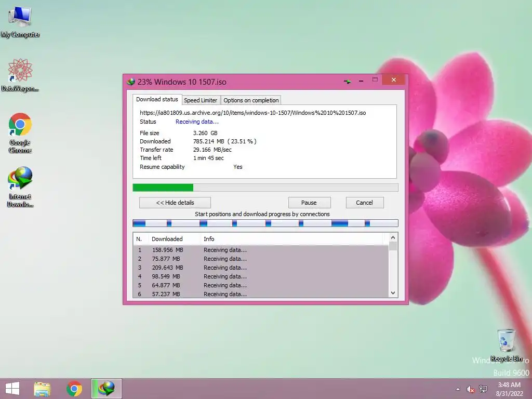
Task: Launch Google Chrome from the desktop
Action: [20, 132]
